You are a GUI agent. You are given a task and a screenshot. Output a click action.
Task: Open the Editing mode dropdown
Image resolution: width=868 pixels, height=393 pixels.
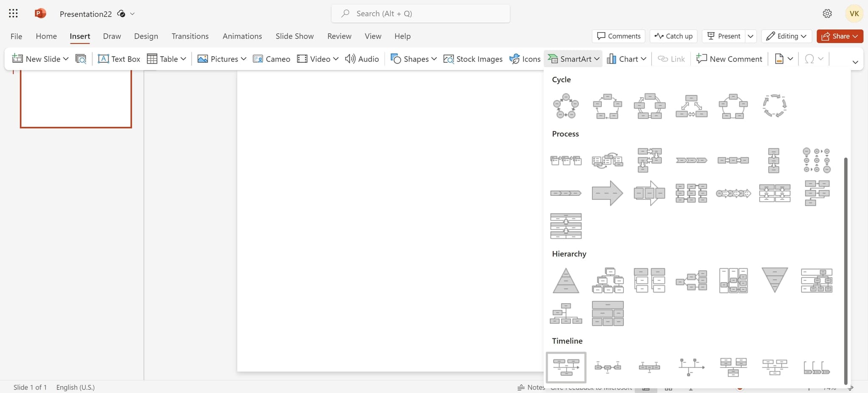(786, 36)
